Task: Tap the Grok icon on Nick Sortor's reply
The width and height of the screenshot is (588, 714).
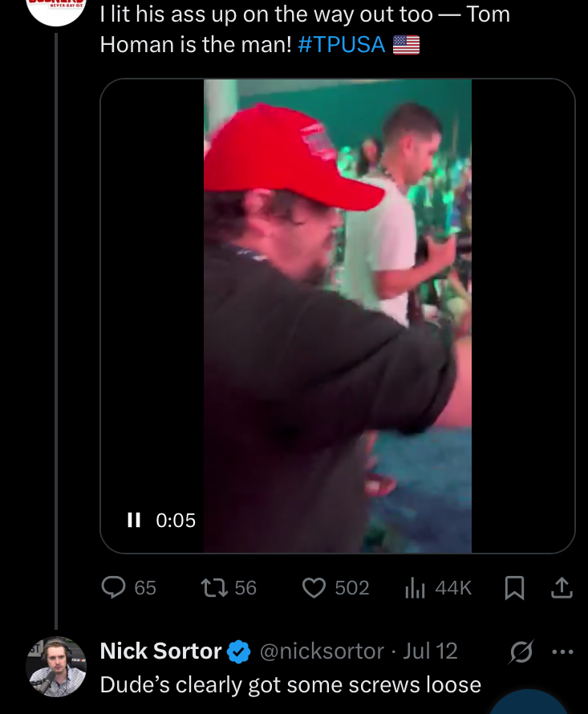Action: coord(522,651)
